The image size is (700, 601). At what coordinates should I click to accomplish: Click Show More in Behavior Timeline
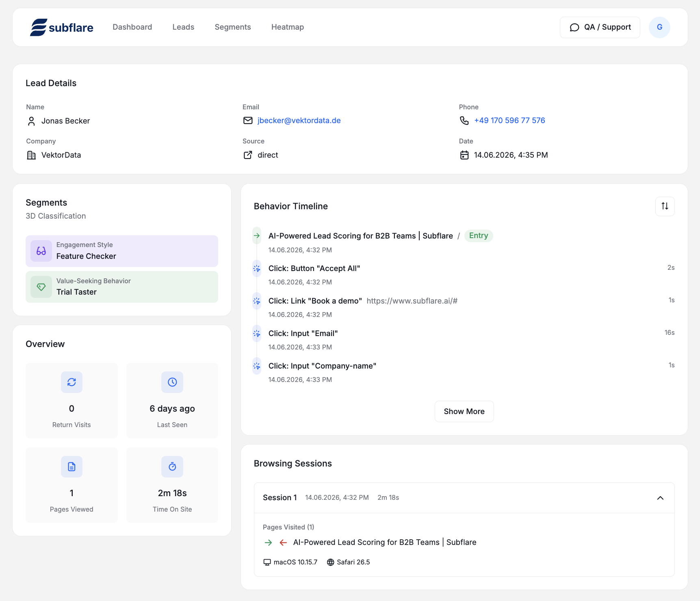pyautogui.click(x=464, y=411)
